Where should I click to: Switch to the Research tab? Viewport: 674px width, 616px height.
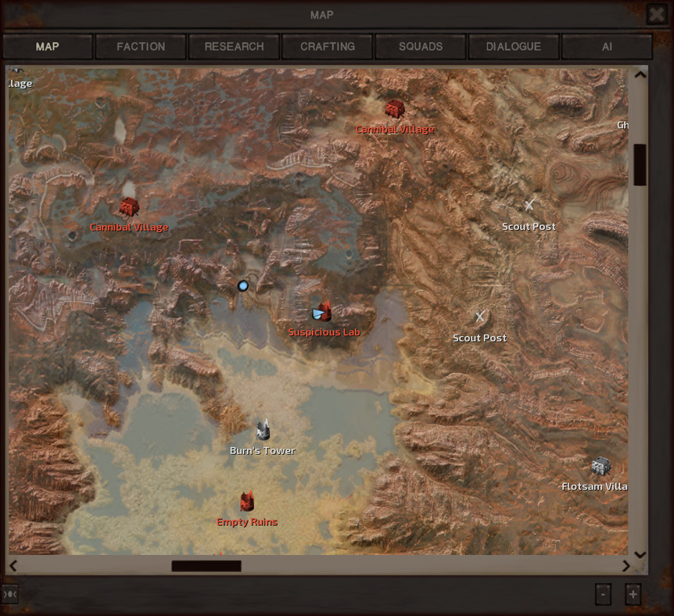coord(234,46)
